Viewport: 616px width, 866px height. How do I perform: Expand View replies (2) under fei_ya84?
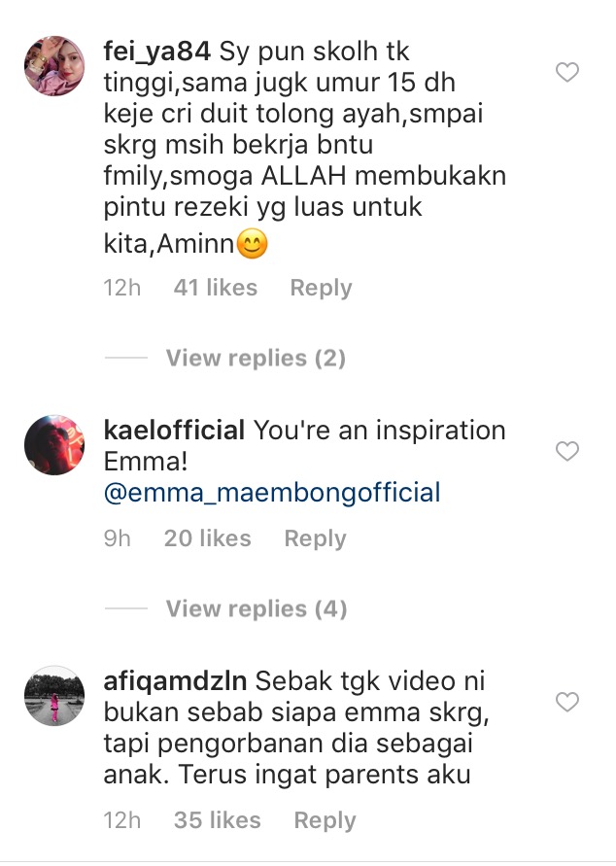coord(256,359)
